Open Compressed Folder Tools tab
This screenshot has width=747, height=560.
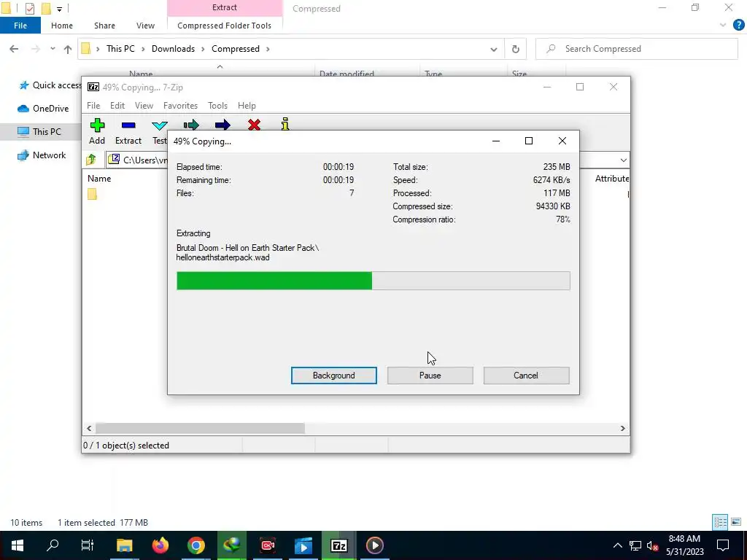click(225, 26)
